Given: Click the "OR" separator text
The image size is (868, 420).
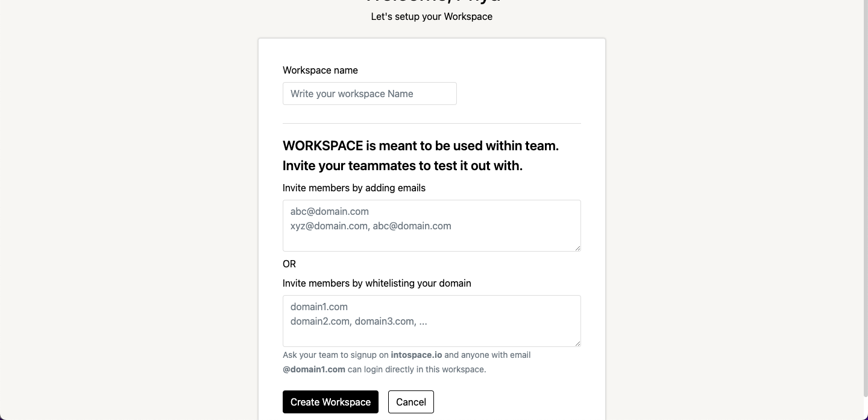Looking at the screenshot, I should [x=289, y=264].
